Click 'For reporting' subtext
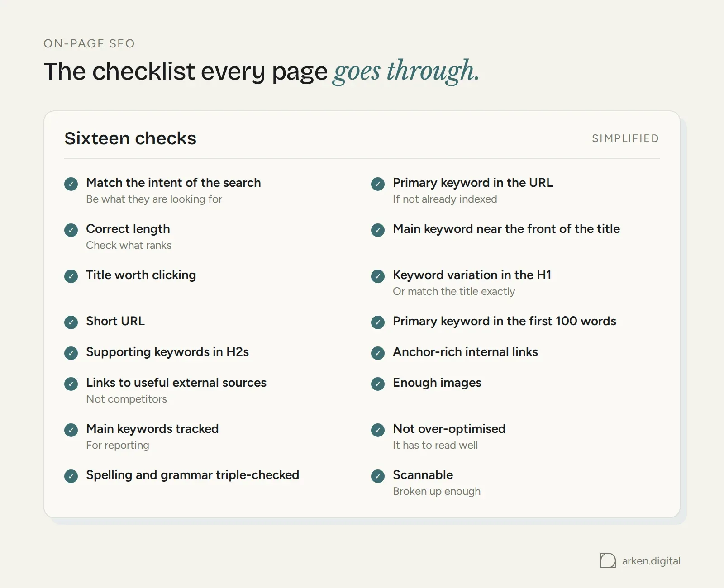The image size is (724, 588). click(x=118, y=445)
